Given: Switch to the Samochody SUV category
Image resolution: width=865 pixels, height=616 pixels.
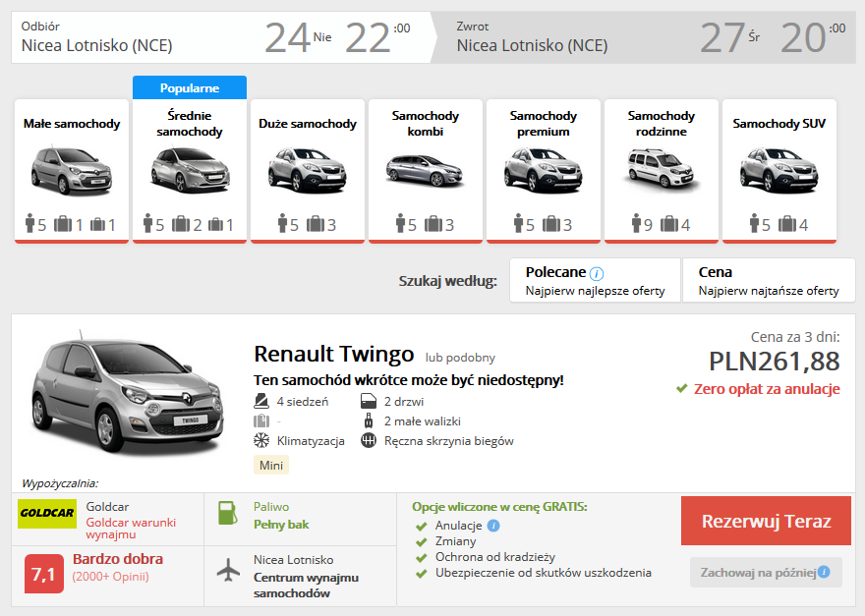Looking at the screenshot, I should click(779, 167).
